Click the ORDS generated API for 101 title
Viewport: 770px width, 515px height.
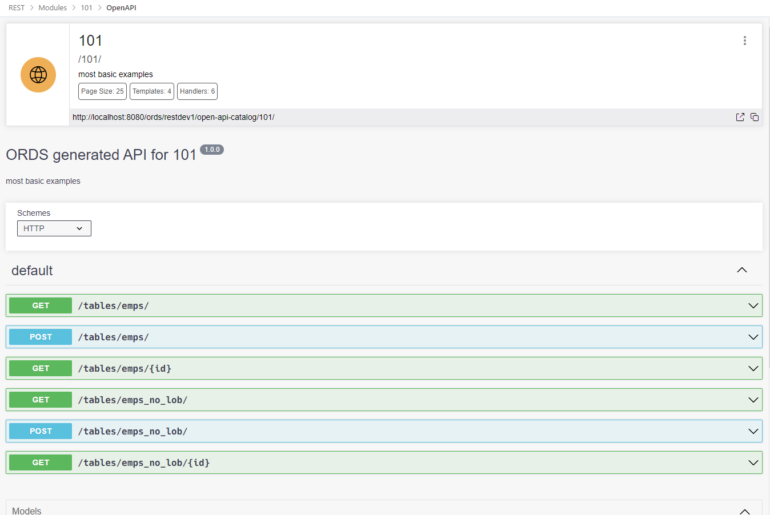pos(101,155)
